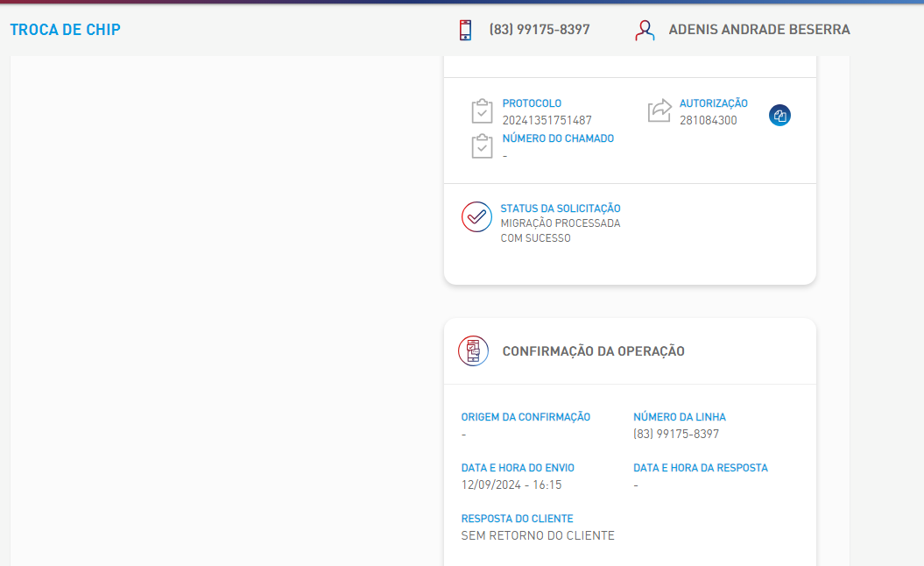Select the send date 12/09/2024 - 16:15
Viewport: 924px width, 566px height.
click(x=511, y=485)
